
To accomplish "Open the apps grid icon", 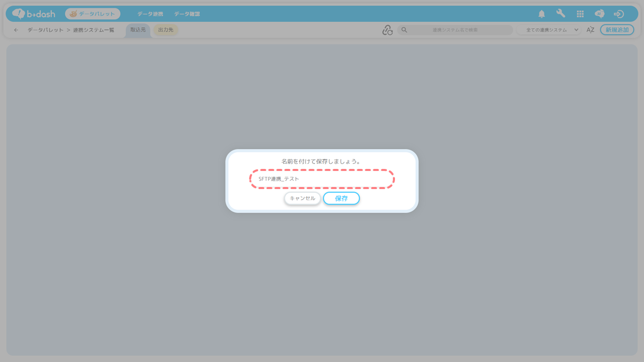I will [x=580, y=14].
